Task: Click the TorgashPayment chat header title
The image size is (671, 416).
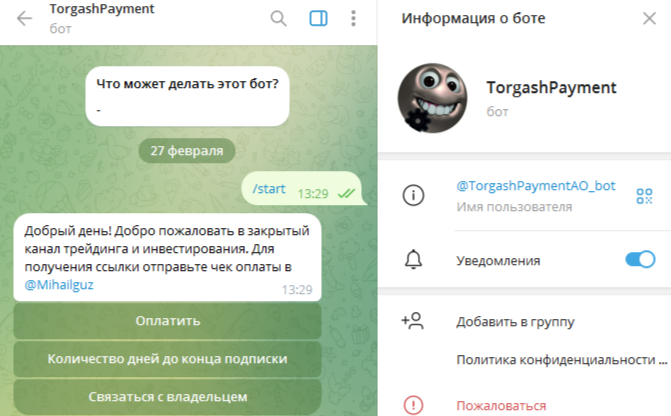Action: pos(102,9)
